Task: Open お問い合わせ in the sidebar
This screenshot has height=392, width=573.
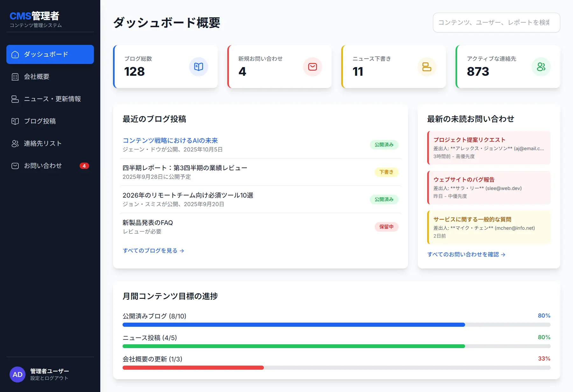Action: (43, 166)
